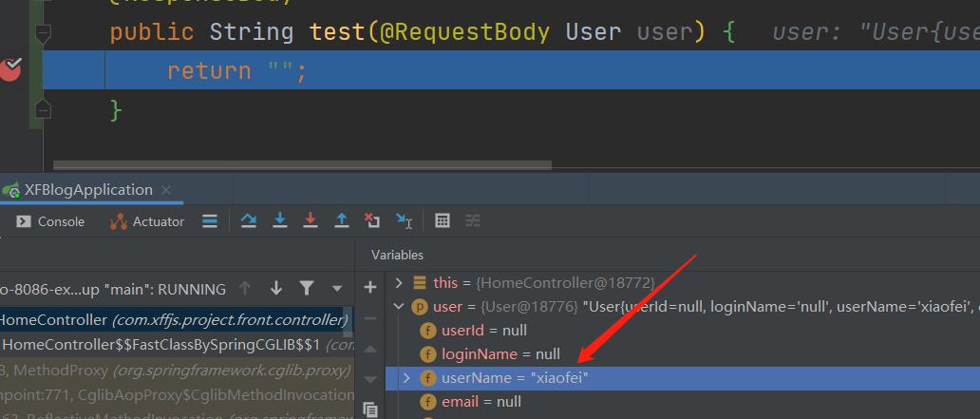
Task: Click the Step Into icon
Action: click(280, 221)
